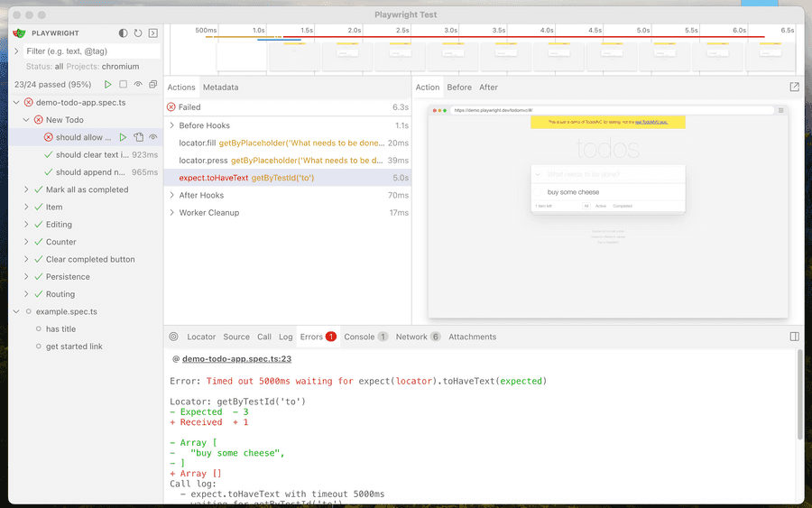Click the Status: all filter text

pos(44,66)
